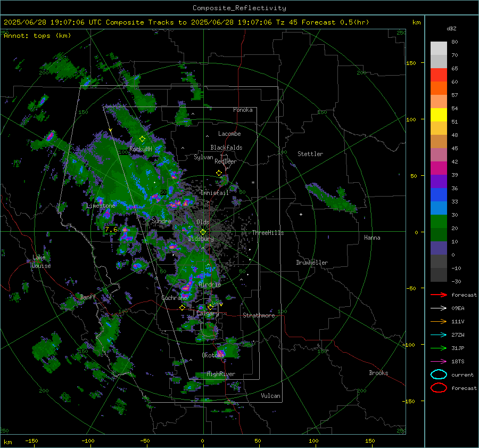Click the red forecast arrow in legend
Screen dimensions: 479x448
coord(439,295)
